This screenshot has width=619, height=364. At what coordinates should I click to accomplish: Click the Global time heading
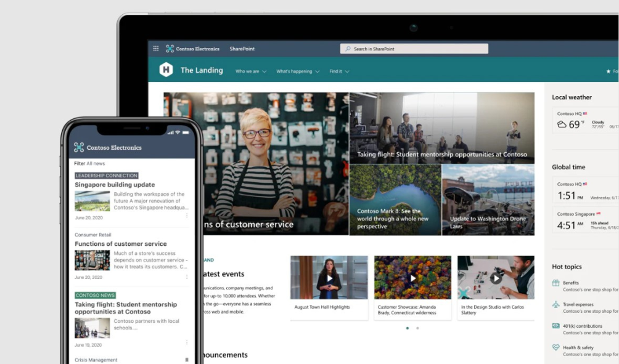(x=568, y=167)
